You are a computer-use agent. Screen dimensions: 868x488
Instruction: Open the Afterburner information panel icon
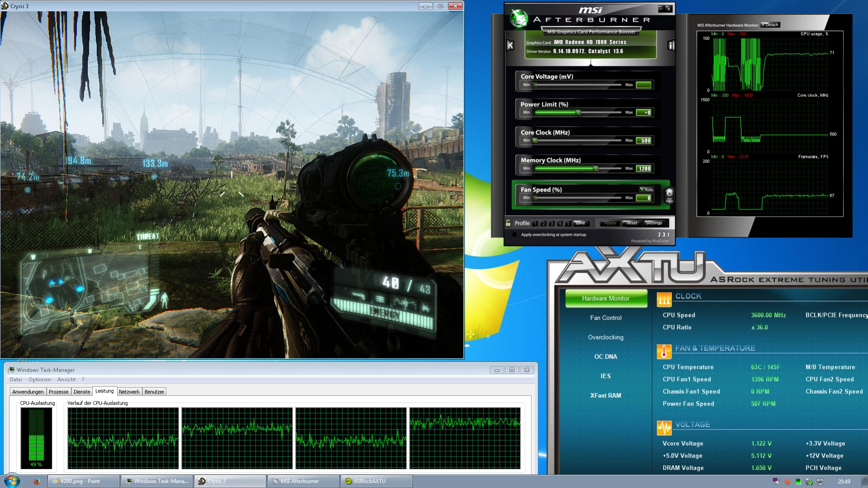coord(670,45)
